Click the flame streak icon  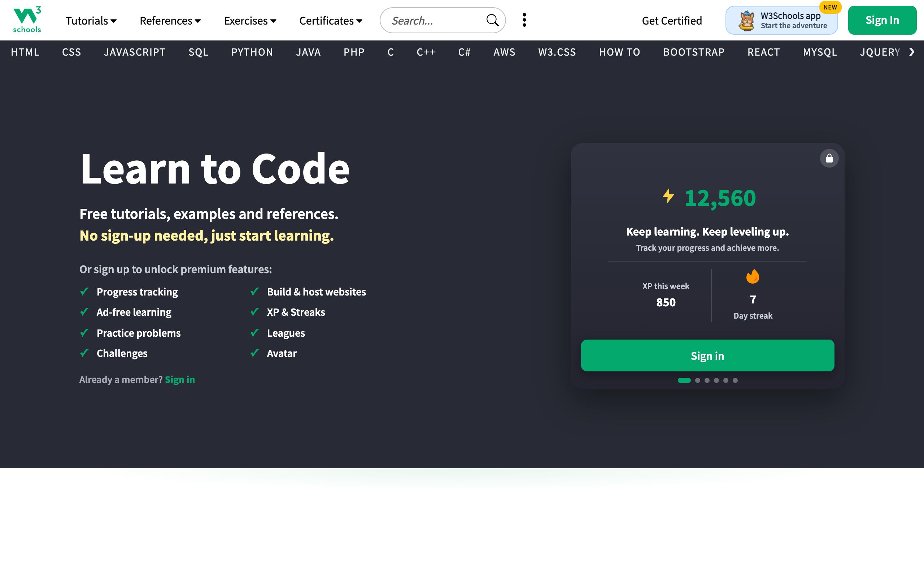point(753,276)
